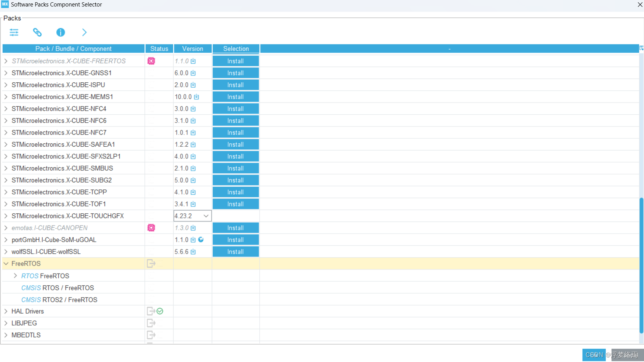644x362 pixels.
Task: Click download icon beside X-CUBE-TCPP version 4.1.0
Action: coord(193,192)
